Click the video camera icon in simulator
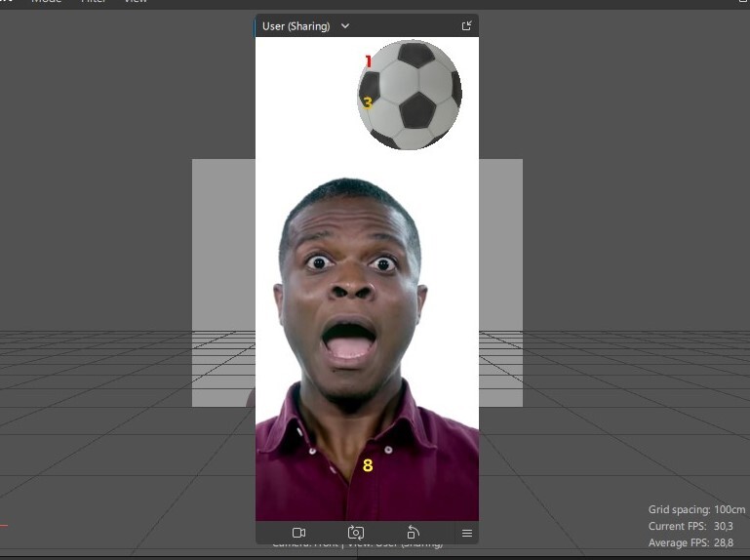 coord(299,533)
